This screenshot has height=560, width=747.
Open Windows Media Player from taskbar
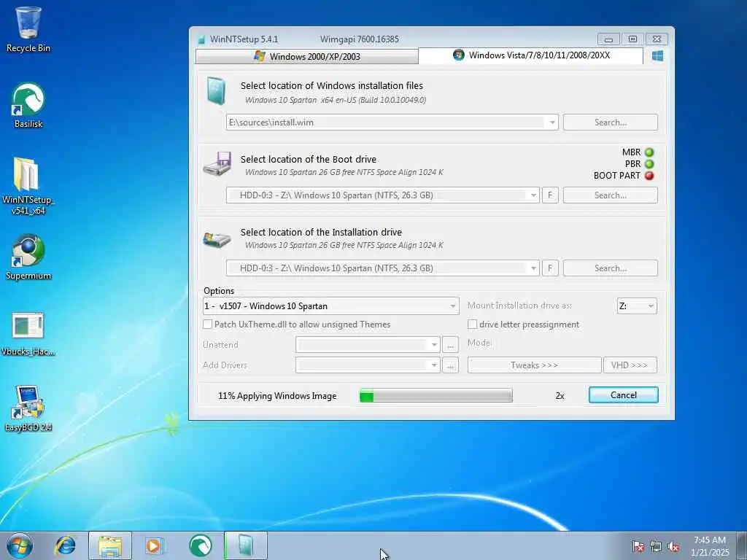coord(155,545)
